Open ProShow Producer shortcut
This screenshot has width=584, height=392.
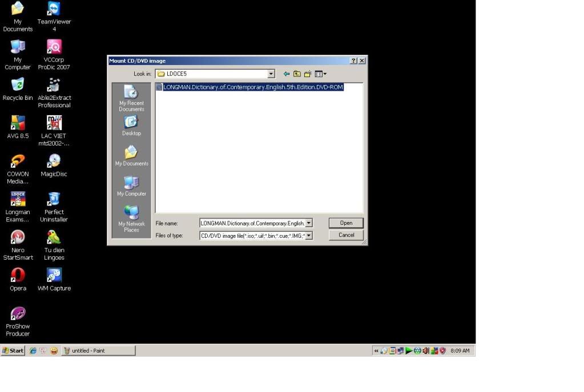click(x=18, y=321)
